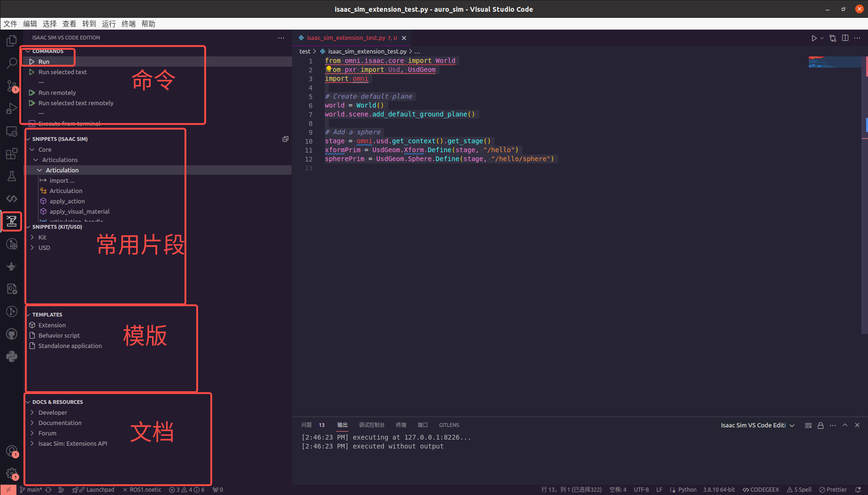
Task: Open the Accounts menu
Action: click(12, 451)
